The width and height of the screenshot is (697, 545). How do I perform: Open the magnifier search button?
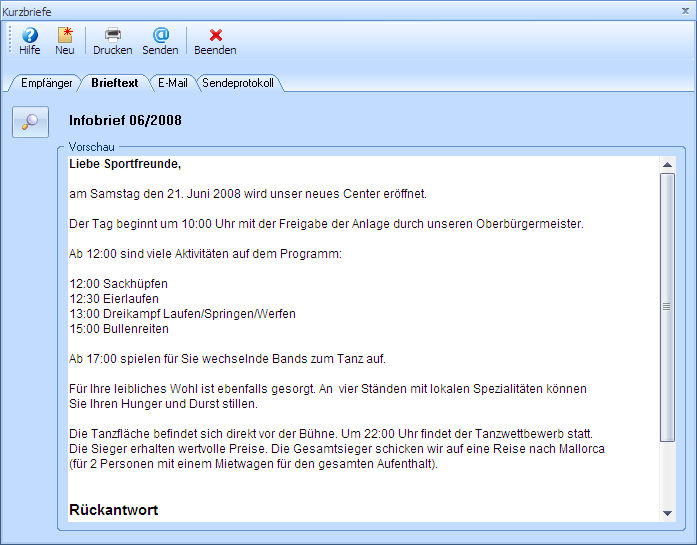coord(30,122)
